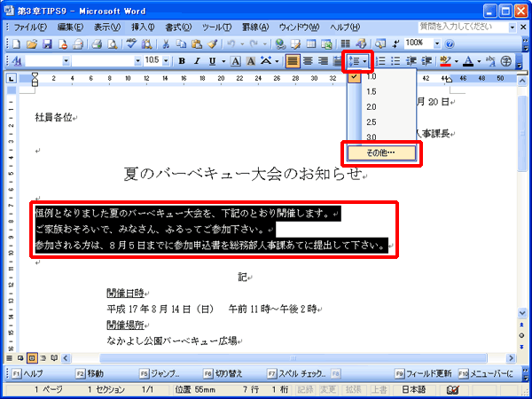
Task: Open the 書式(O) menu
Action: tap(178, 27)
